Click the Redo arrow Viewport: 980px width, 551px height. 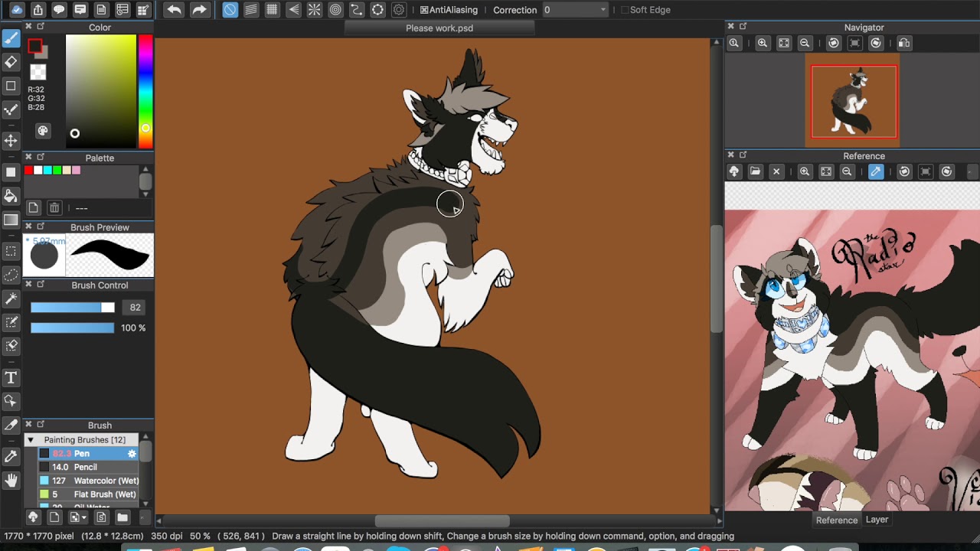click(199, 10)
